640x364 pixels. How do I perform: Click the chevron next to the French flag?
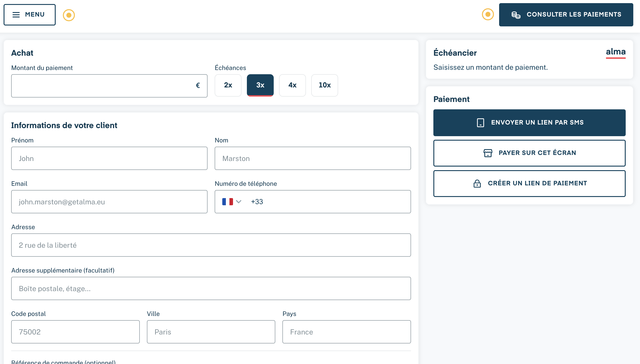point(239,201)
